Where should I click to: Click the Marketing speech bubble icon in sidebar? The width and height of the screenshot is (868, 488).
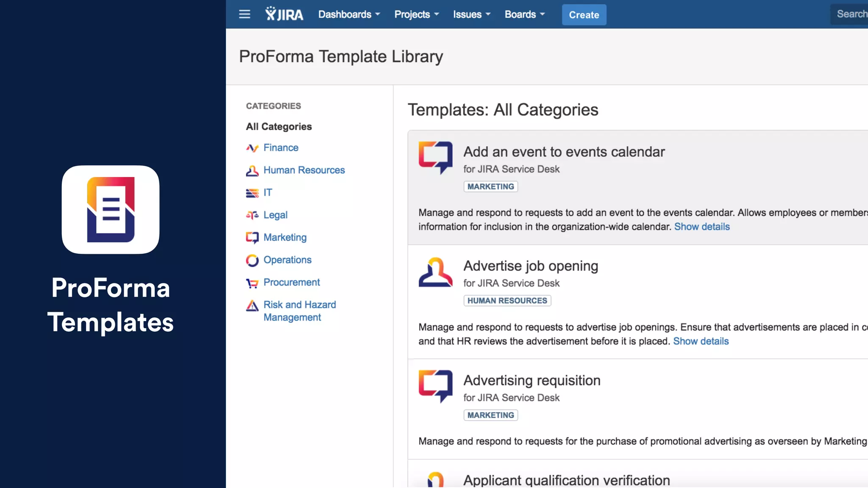[x=252, y=238]
